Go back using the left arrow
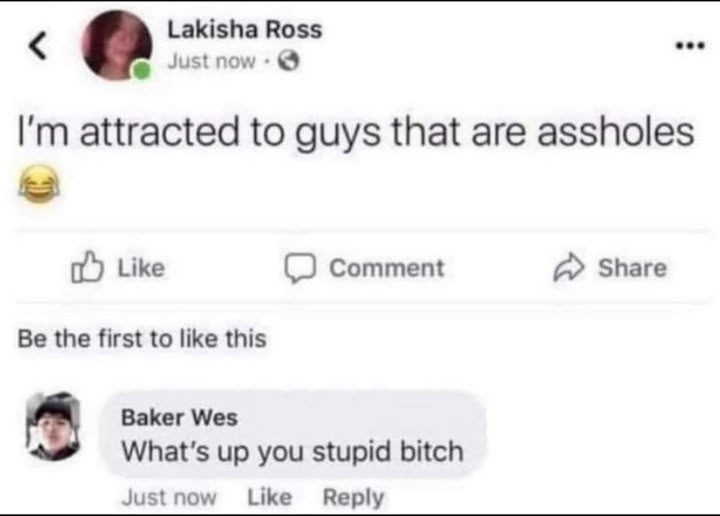The image size is (720, 516). 38,46
